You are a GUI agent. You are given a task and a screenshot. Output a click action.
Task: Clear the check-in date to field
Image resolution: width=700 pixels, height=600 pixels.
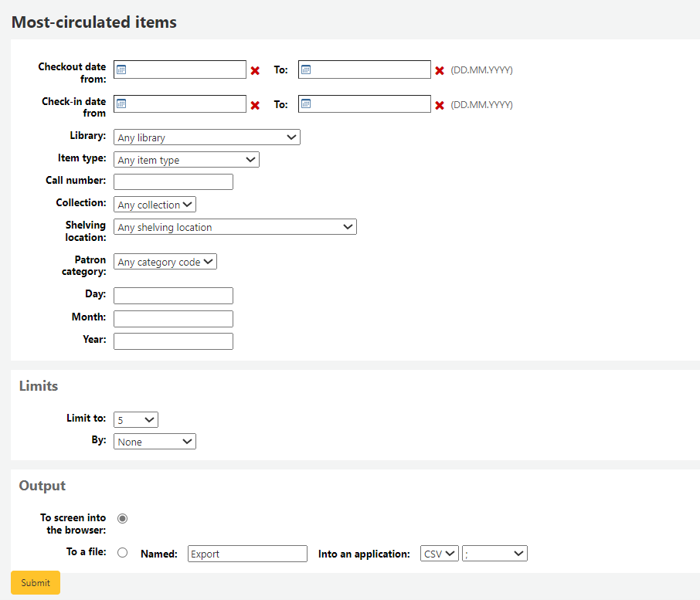[x=439, y=104]
